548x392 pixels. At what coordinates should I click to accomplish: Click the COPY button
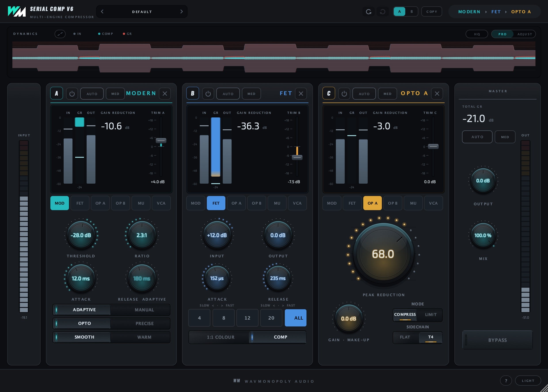(432, 11)
